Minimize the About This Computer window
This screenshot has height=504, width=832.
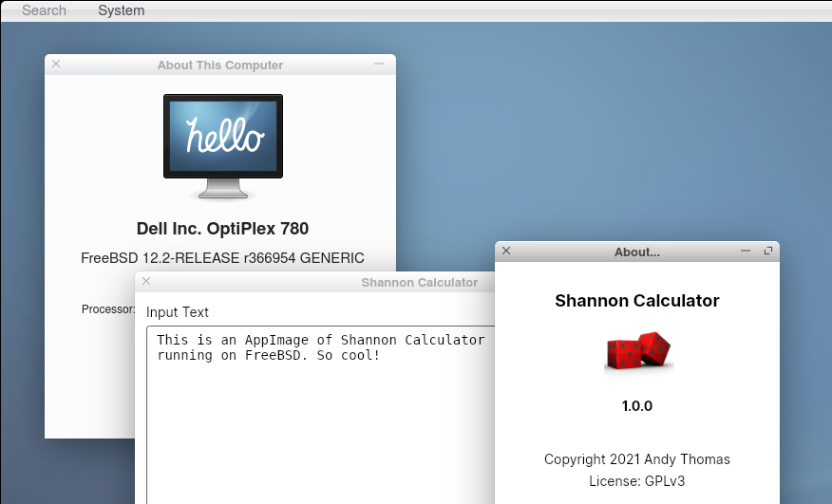[x=379, y=64]
